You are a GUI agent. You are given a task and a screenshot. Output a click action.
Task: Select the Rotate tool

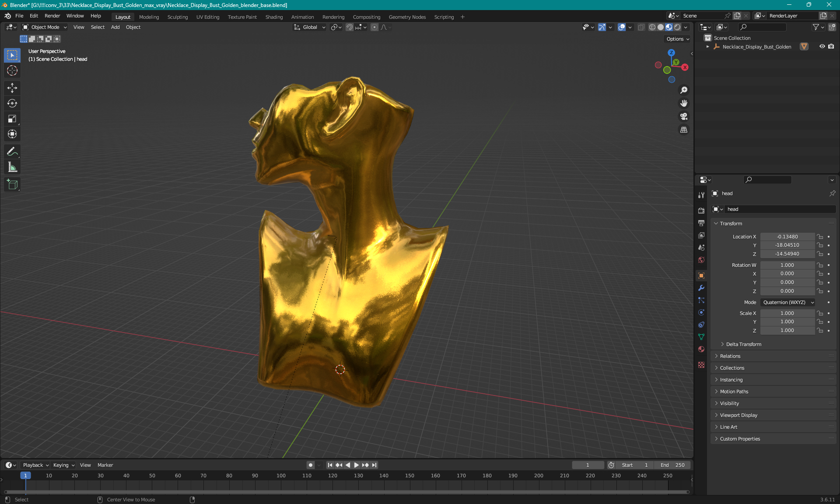pyautogui.click(x=12, y=103)
